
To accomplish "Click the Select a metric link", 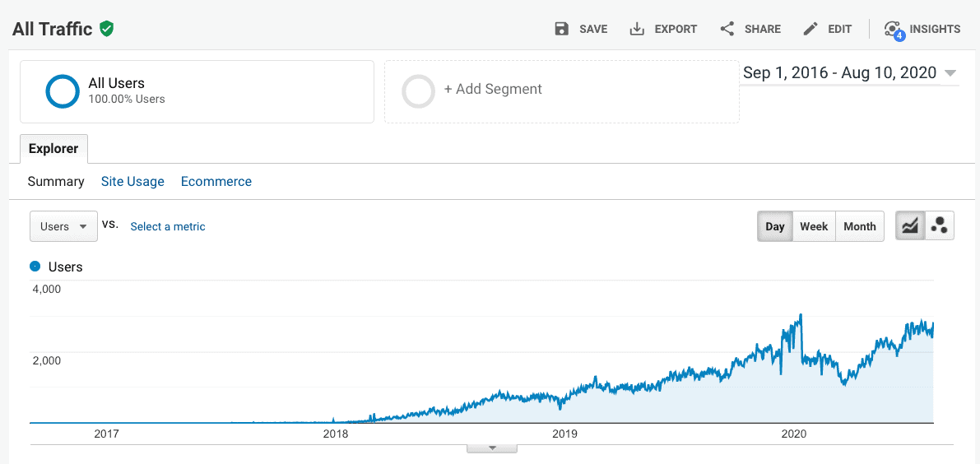I will [x=168, y=226].
